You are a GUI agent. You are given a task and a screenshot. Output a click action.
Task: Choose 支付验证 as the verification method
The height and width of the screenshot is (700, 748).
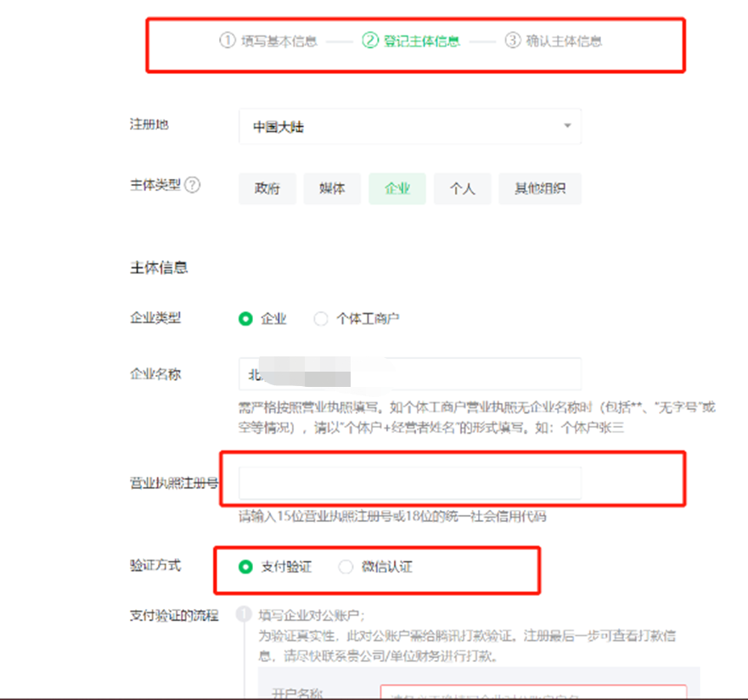246,567
